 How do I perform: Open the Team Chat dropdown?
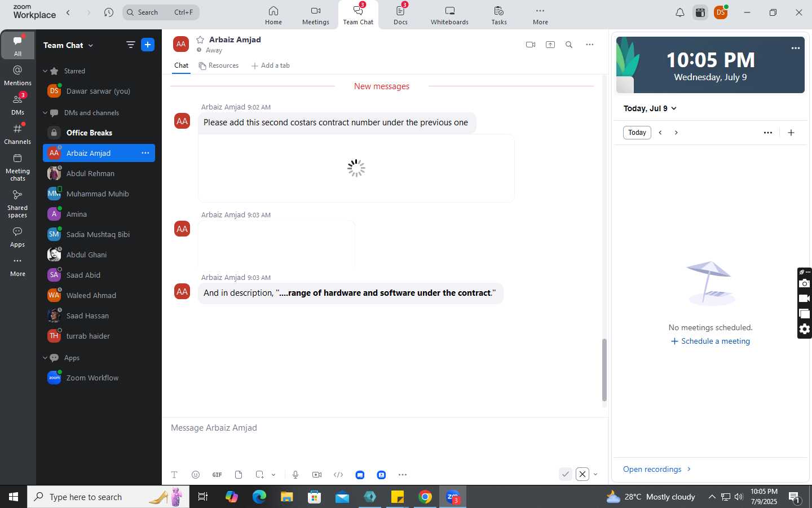pos(68,45)
